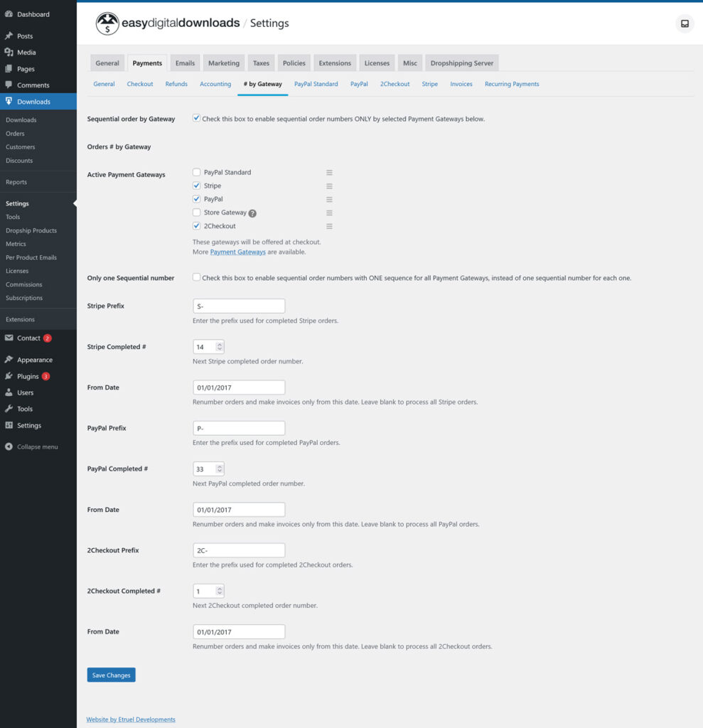Image resolution: width=703 pixels, height=728 pixels.
Task: Open the Customers submenu item
Action: (x=21, y=146)
